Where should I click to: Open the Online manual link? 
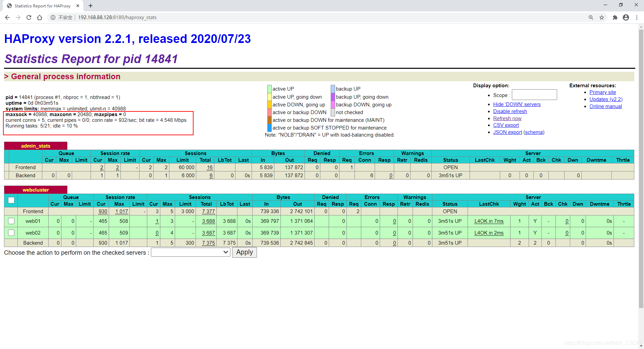point(605,106)
